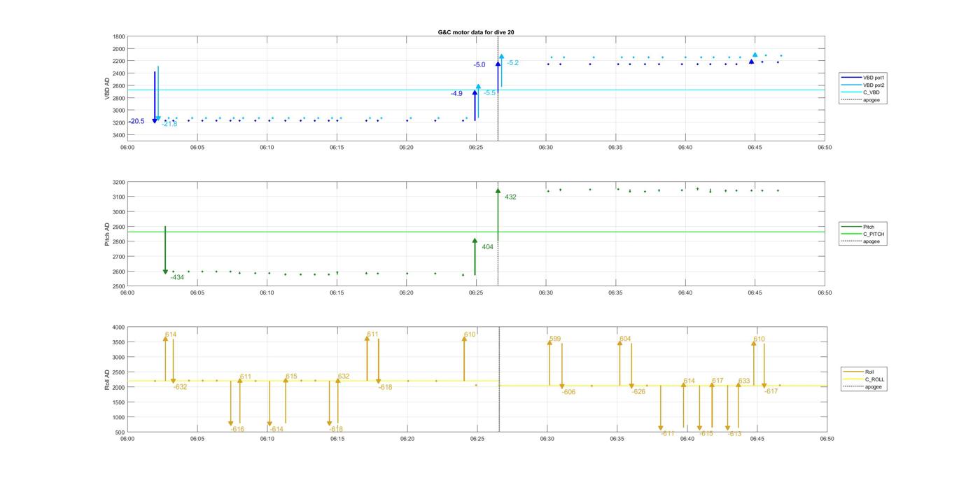Click the "-21.8" VBD data label
The width and height of the screenshot is (980, 485).
tap(169, 124)
